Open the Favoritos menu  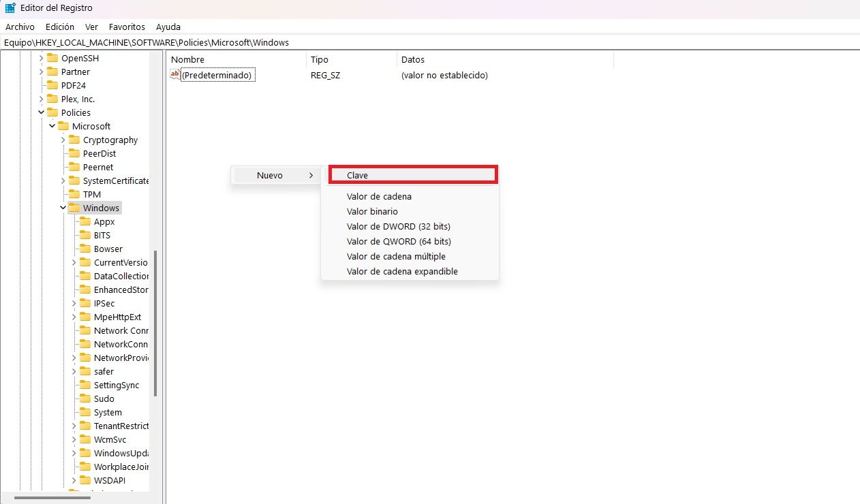[x=127, y=27]
